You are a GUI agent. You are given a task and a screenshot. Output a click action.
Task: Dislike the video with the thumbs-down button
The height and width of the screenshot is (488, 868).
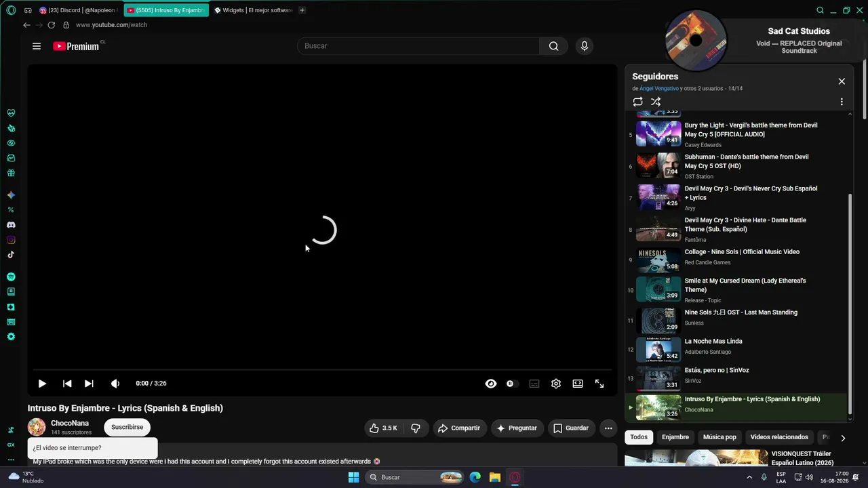[x=416, y=428]
